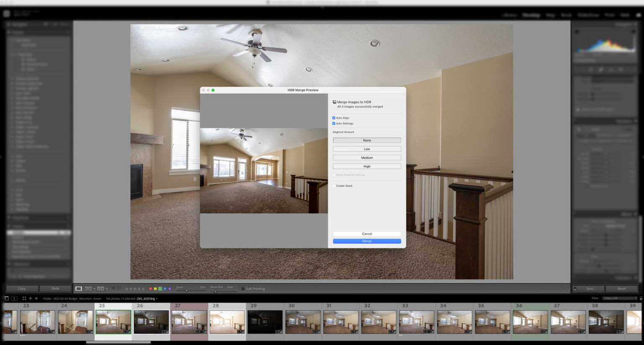Select the Loupe view icon in toolbar
This screenshot has width=644, height=345.
point(79,288)
